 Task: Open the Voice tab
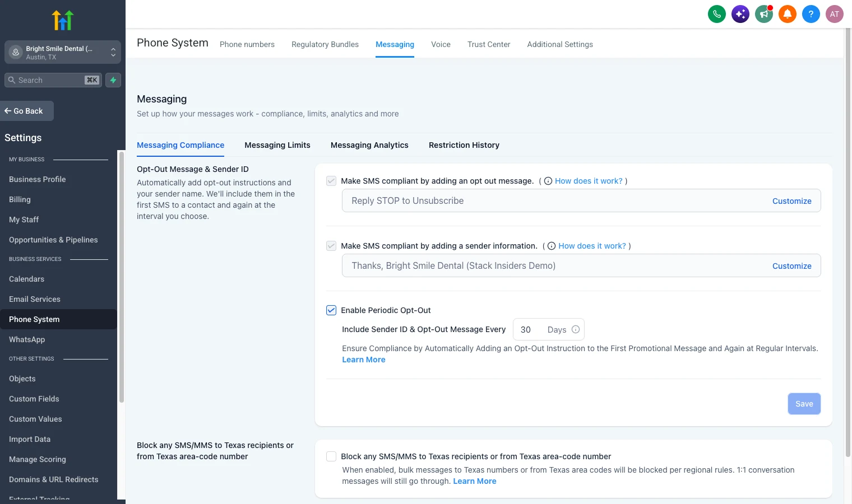(441, 44)
